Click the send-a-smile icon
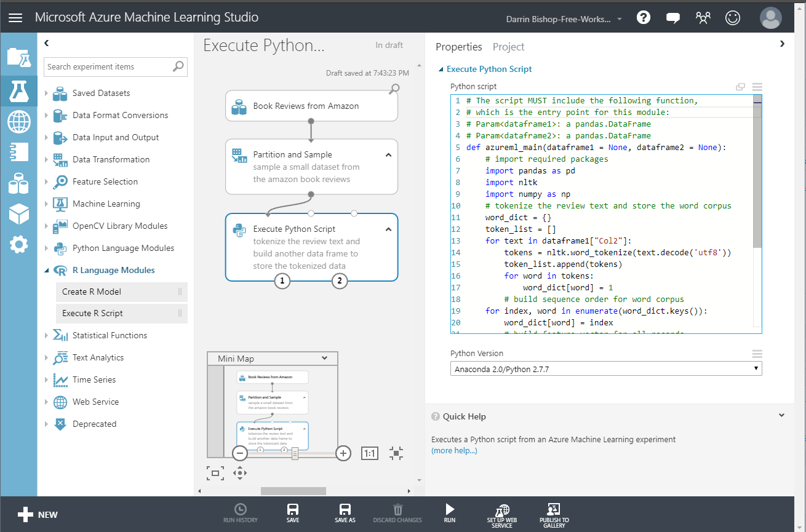Screen dimensions: 806x532 click(x=733, y=17)
